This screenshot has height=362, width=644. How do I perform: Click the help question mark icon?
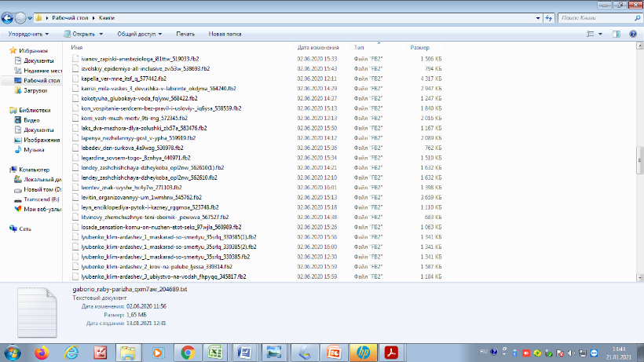pos(632,35)
